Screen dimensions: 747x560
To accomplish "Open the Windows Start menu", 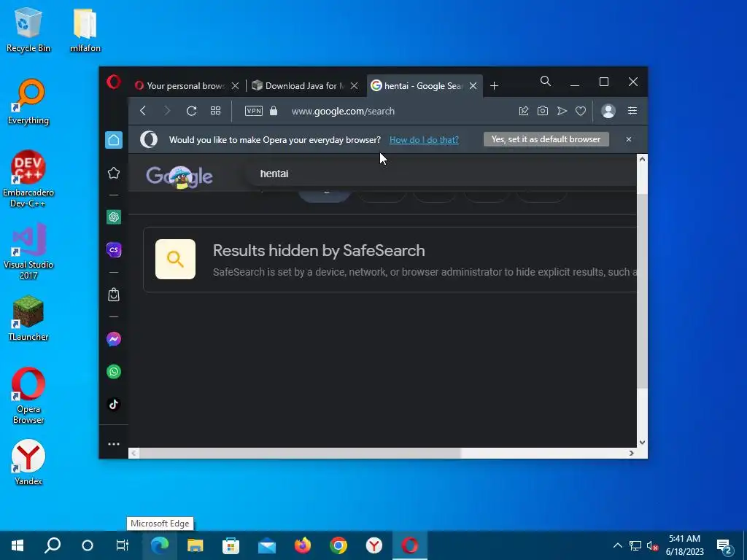I will click(18, 545).
